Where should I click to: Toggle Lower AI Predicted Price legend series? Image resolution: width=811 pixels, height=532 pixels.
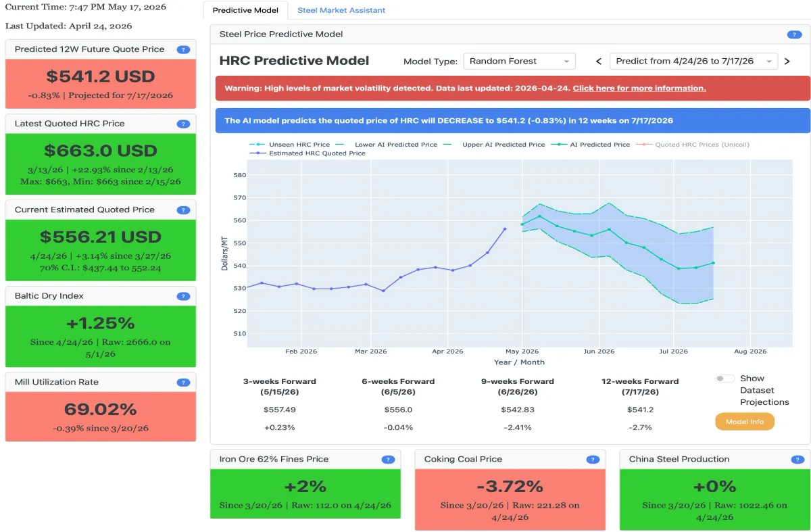[387, 145]
